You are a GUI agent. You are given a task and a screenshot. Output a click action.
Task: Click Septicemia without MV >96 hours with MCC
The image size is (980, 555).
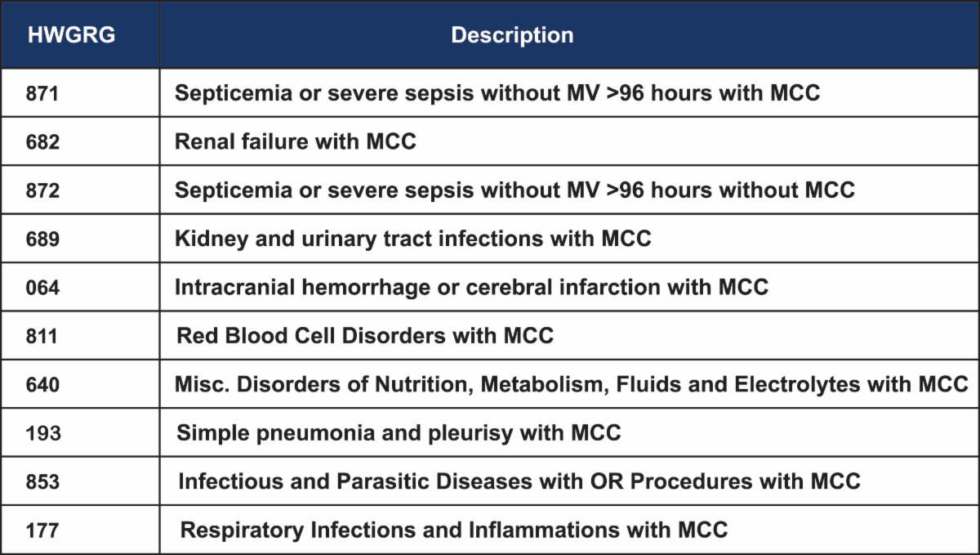(497, 93)
